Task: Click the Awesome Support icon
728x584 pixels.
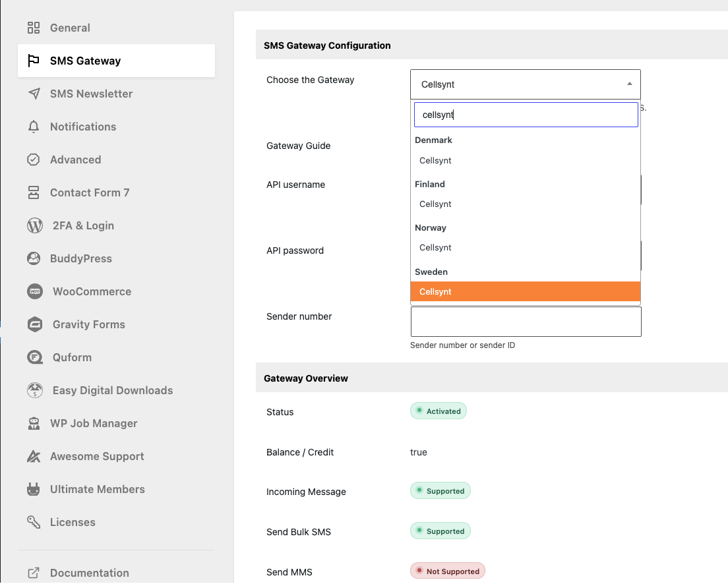Action: (x=34, y=456)
